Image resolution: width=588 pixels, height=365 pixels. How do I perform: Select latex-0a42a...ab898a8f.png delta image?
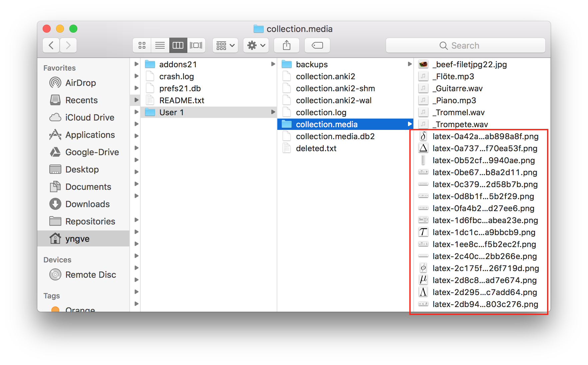482,136
